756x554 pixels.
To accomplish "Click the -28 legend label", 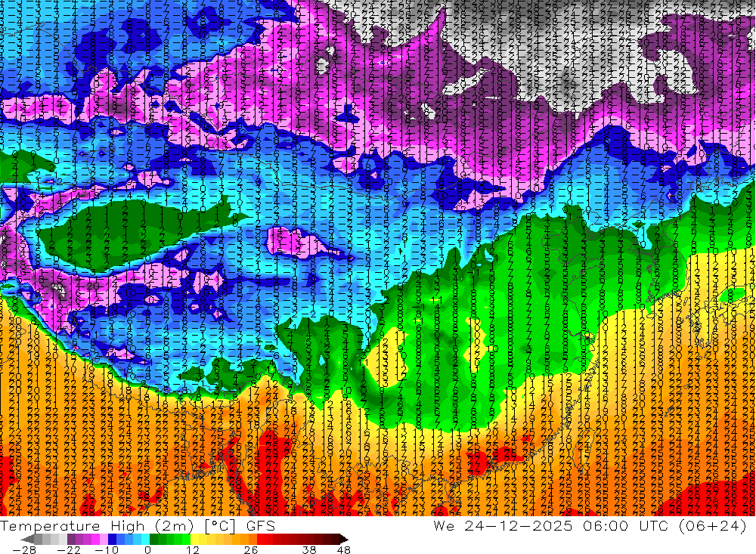I will pos(24,550).
